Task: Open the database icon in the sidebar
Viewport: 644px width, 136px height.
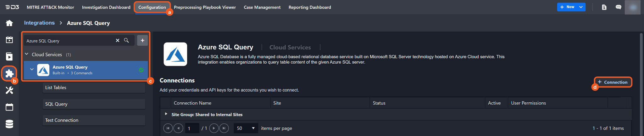Action: point(9,124)
